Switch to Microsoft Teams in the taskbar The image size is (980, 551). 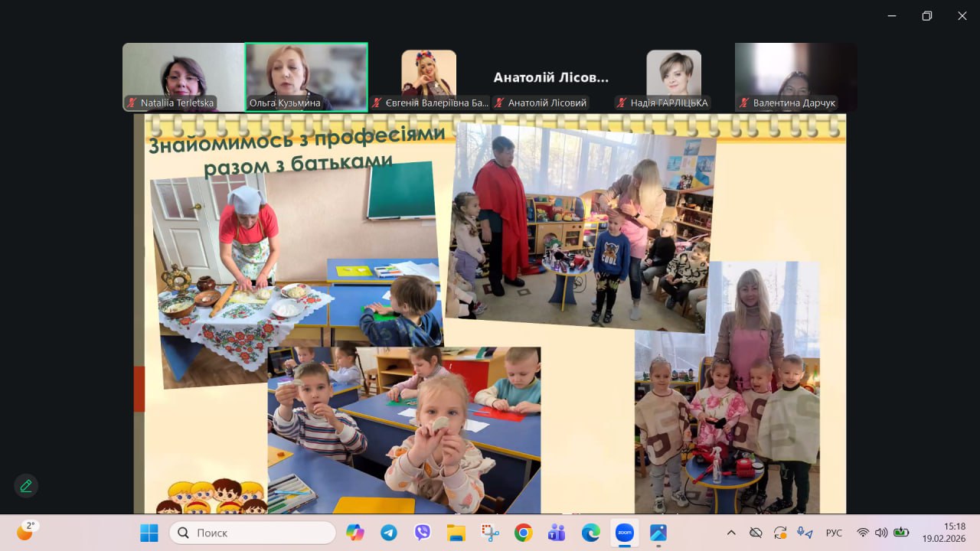[557, 533]
